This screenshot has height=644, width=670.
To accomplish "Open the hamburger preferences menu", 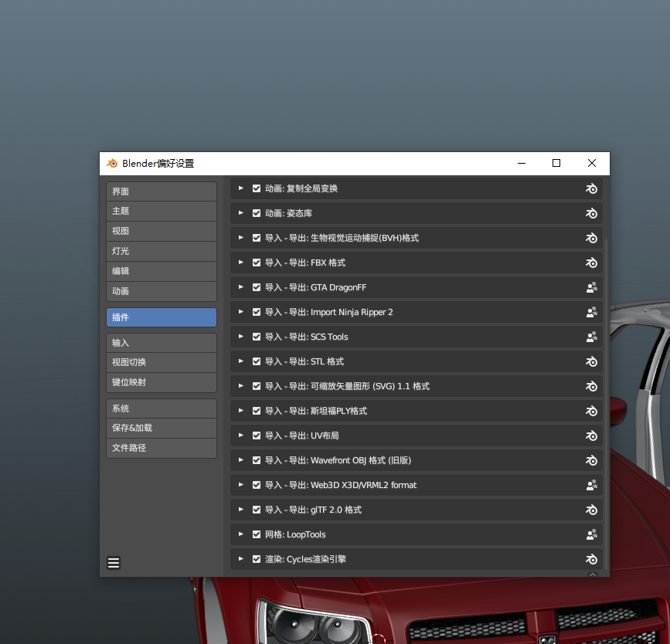I will 114,563.
